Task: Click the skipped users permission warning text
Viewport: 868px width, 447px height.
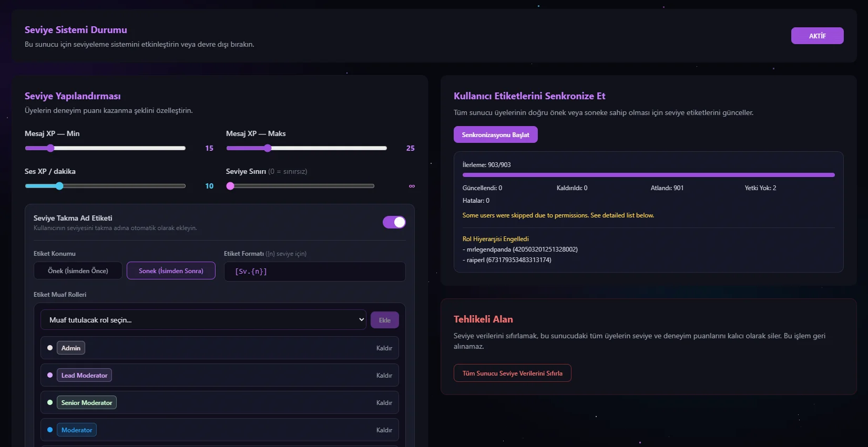Action: (x=558, y=215)
